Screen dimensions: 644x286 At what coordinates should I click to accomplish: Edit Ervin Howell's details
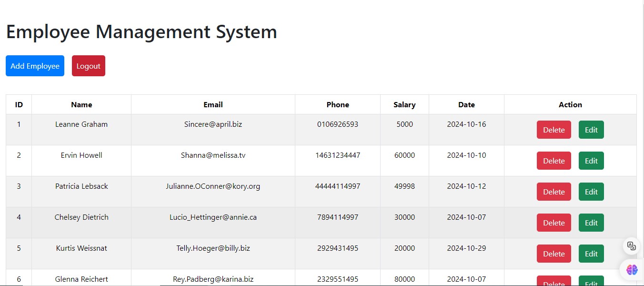click(x=591, y=161)
